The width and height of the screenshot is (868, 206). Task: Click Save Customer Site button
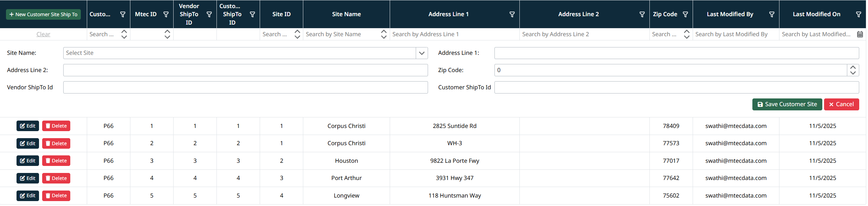click(x=787, y=104)
